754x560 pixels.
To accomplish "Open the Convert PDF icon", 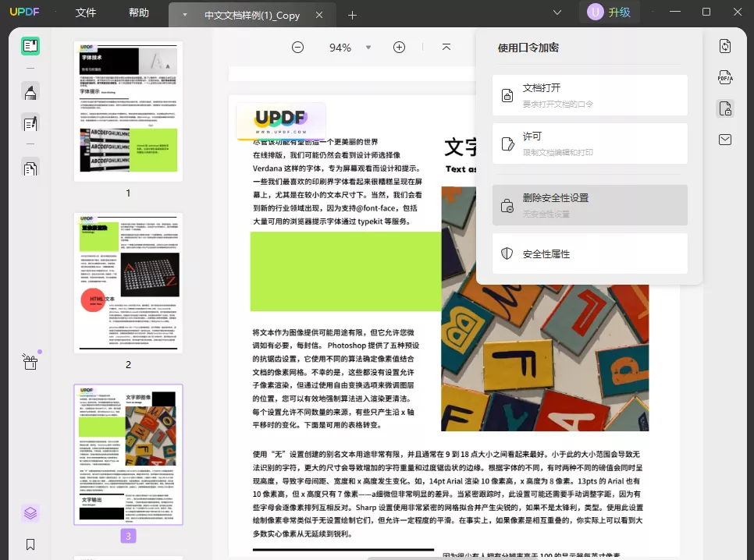I will pyautogui.click(x=725, y=46).
